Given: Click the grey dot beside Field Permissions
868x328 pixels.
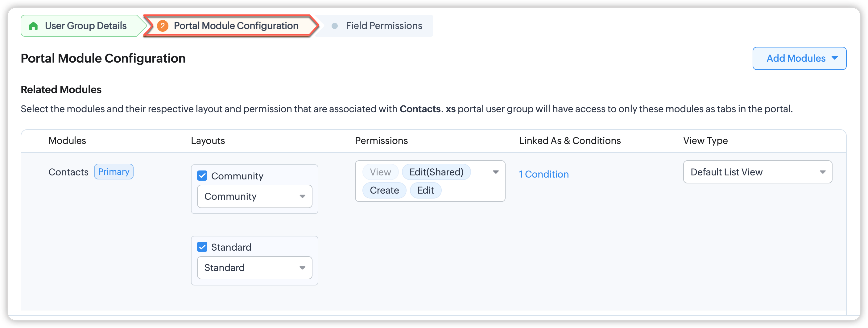Looking at the screenshot, I should coord(335,26).
